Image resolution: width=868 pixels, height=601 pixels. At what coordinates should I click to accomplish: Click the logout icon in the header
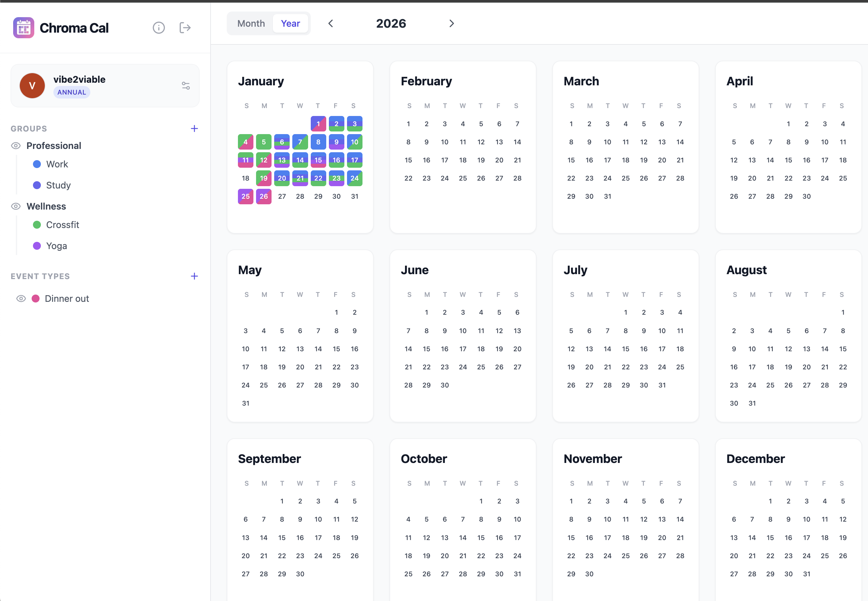click(x=185, y=27)
